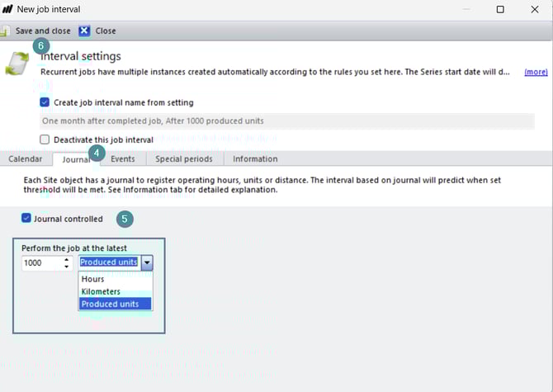Increase the value with the up spinner arrow
The height and width of the screenshot is (392, 553).
click(x=66, y=259)
